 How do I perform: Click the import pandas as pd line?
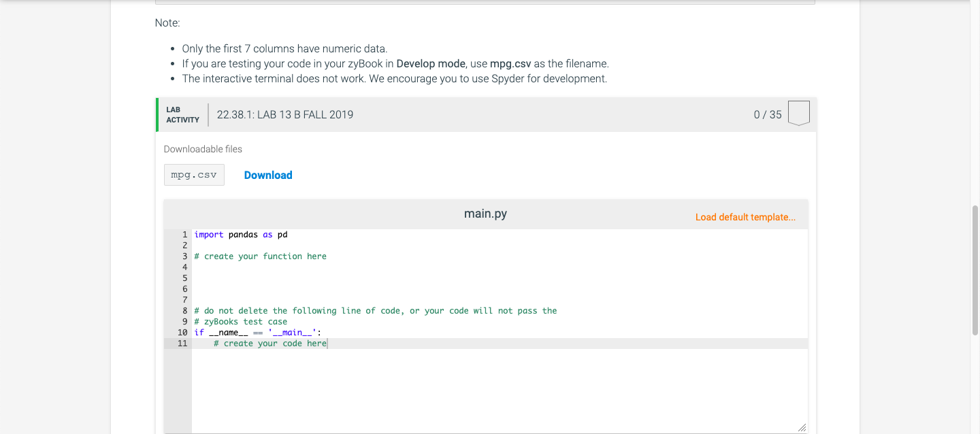(240, 234)
